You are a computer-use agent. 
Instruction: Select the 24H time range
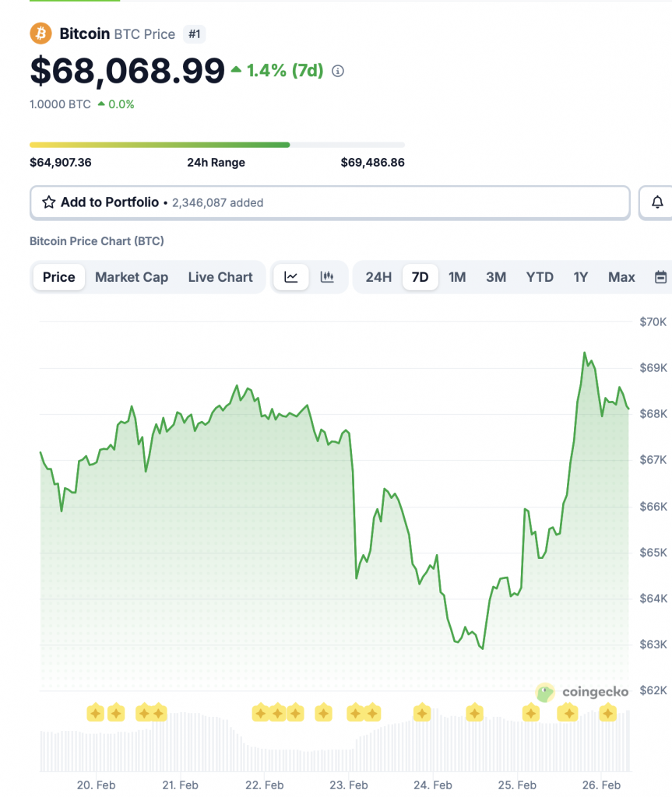tap(378, 277)
